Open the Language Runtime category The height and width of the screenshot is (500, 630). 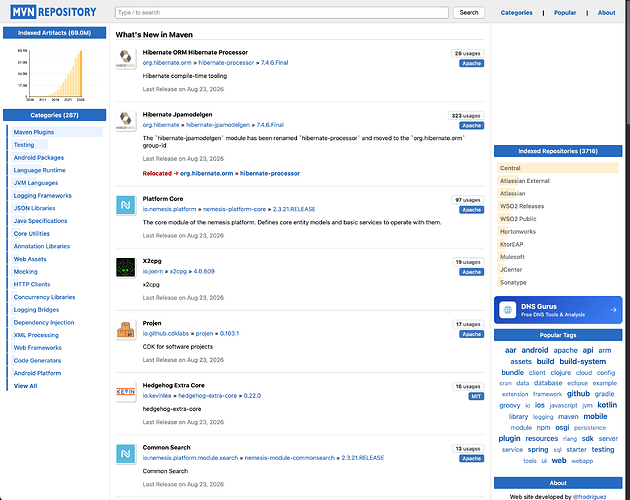pyautogui.click(x=39, y=170)
